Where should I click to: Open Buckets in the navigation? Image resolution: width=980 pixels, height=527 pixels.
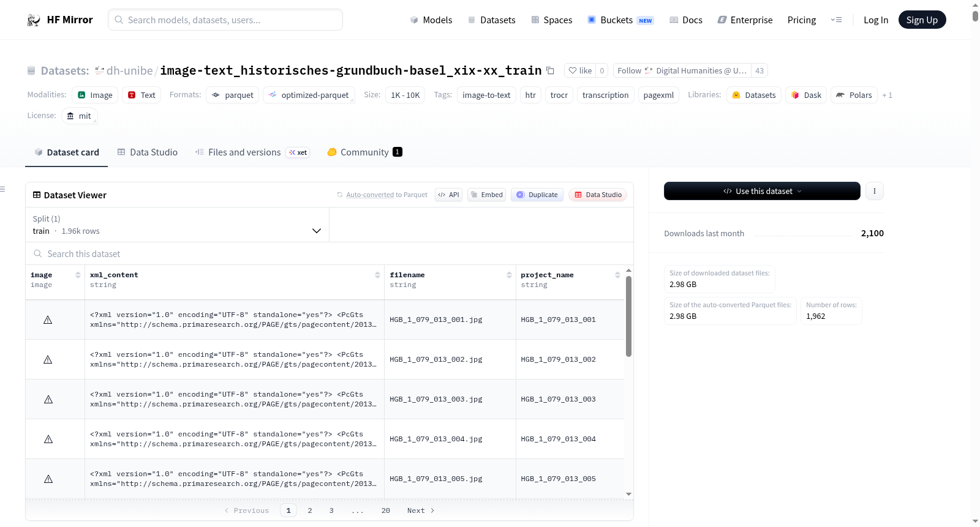pyautogui.click(x=620, y=20)
